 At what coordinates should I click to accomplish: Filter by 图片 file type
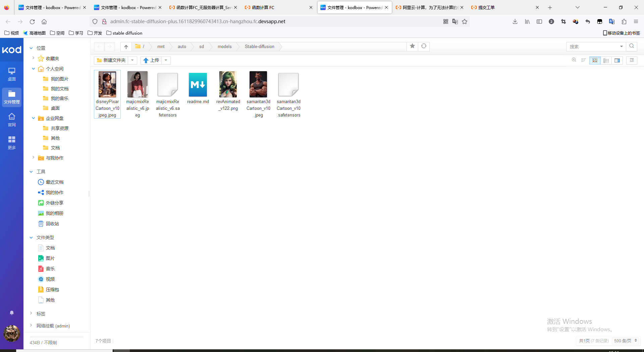tap(46, 258)
